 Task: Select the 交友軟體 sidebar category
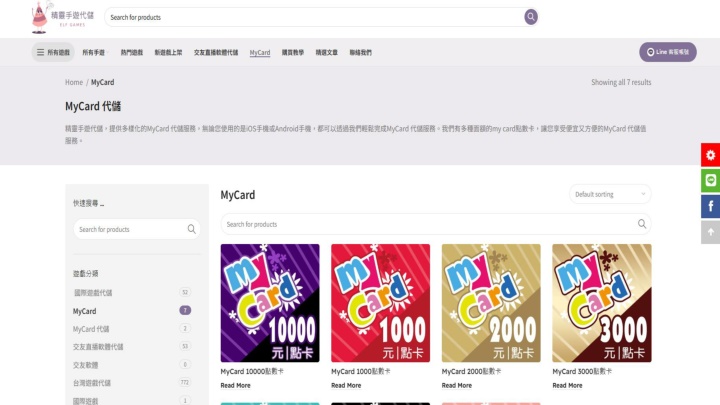[x=85, y=365]
